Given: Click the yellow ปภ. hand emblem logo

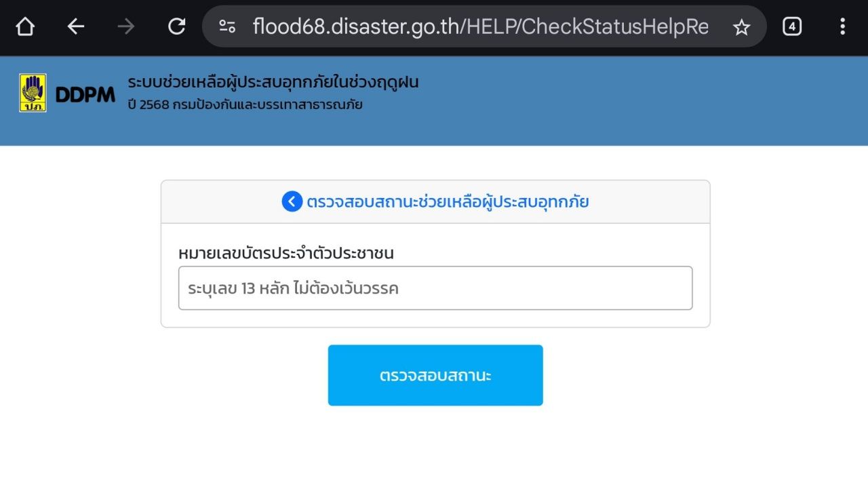Looking at the screenshot, I should pos(33,93).
